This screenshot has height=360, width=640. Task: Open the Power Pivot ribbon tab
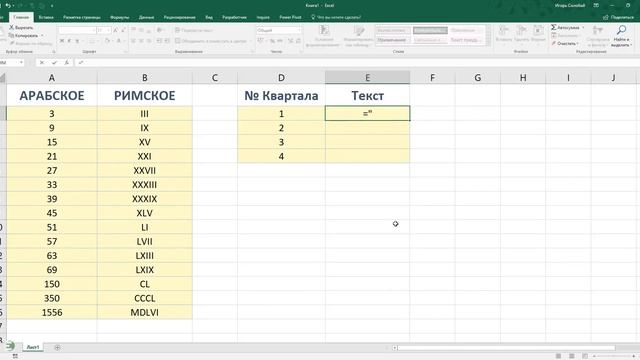[x=290, y=17]
